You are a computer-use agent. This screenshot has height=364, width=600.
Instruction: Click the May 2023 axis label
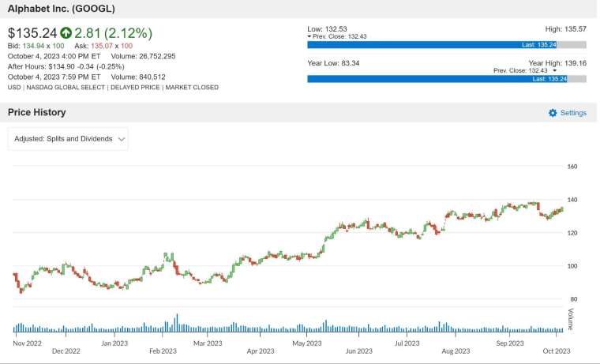307,343
